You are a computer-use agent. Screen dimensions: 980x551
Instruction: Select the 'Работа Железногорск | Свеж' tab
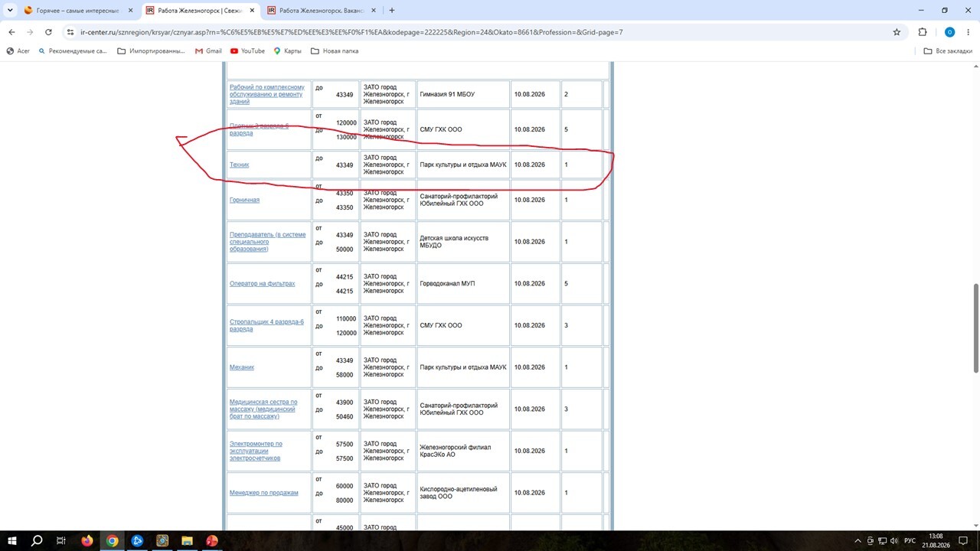point(200,11)
